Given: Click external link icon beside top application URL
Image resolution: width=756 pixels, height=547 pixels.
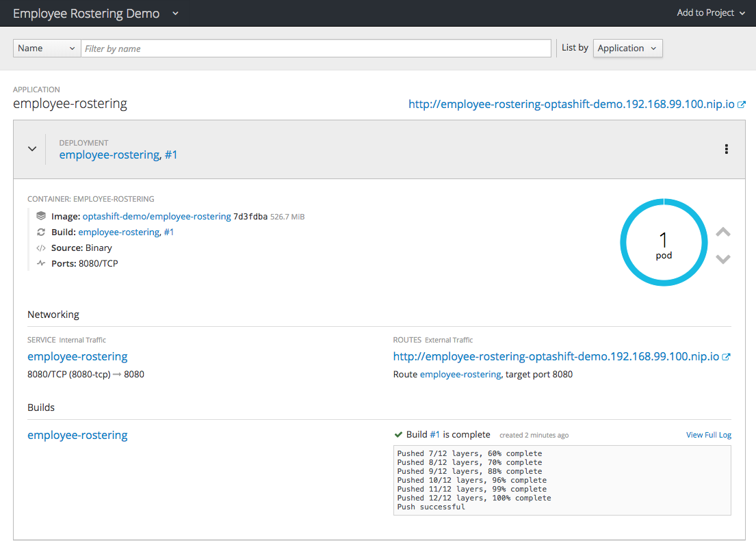Looking at the screenshot, I should pos(742,105).
